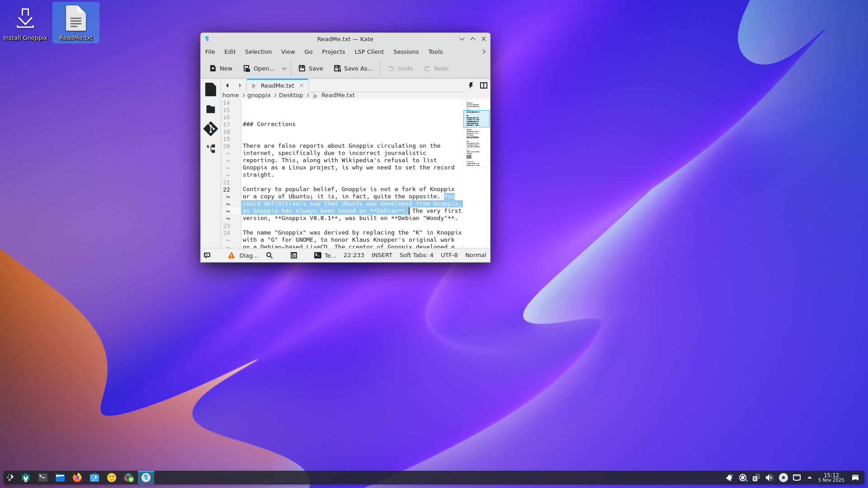The width and height of the screenshot is (868, 488).
Task: Click cursor position 22:233 in status bar
Action: point(354,255)
